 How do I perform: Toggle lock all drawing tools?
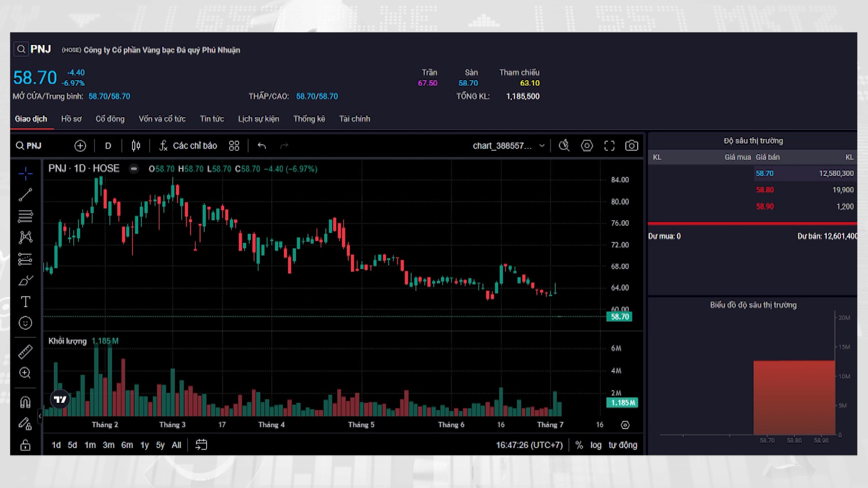[x=25, y=445]
